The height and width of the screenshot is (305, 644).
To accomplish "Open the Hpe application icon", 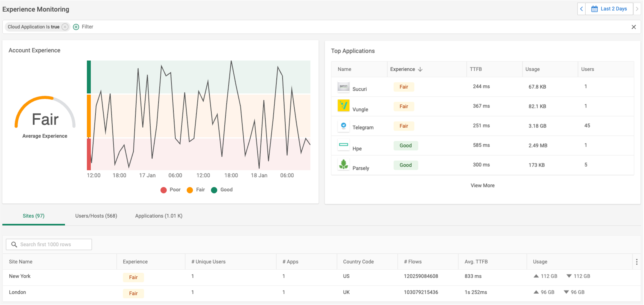I will pyautogui.click(x=343, y=145).
